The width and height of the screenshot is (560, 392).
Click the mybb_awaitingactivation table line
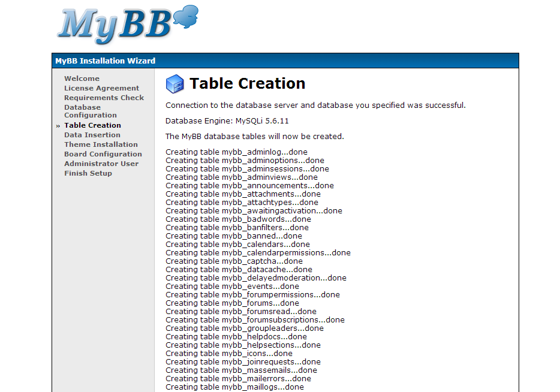254,211
